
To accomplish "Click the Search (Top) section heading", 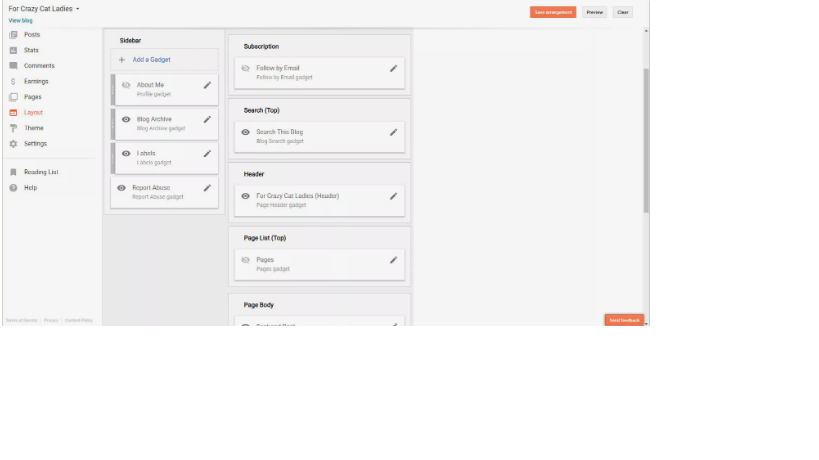I will pos(262,111).
